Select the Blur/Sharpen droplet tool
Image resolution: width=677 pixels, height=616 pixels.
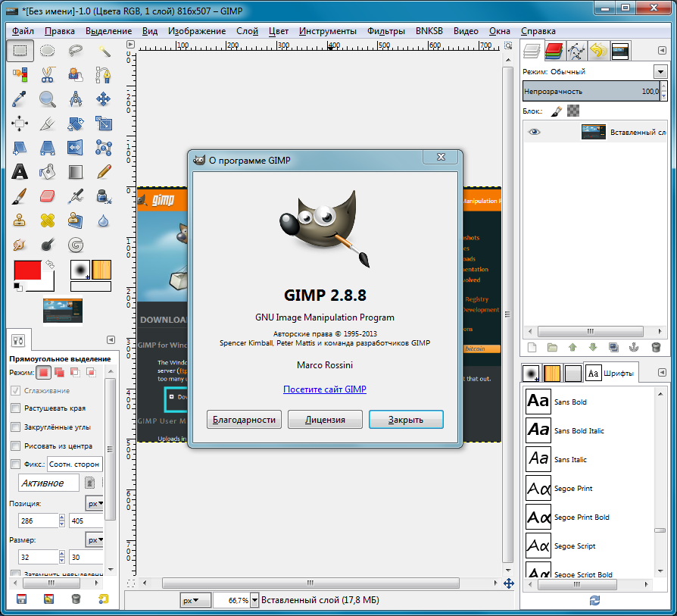click(104, 220)
